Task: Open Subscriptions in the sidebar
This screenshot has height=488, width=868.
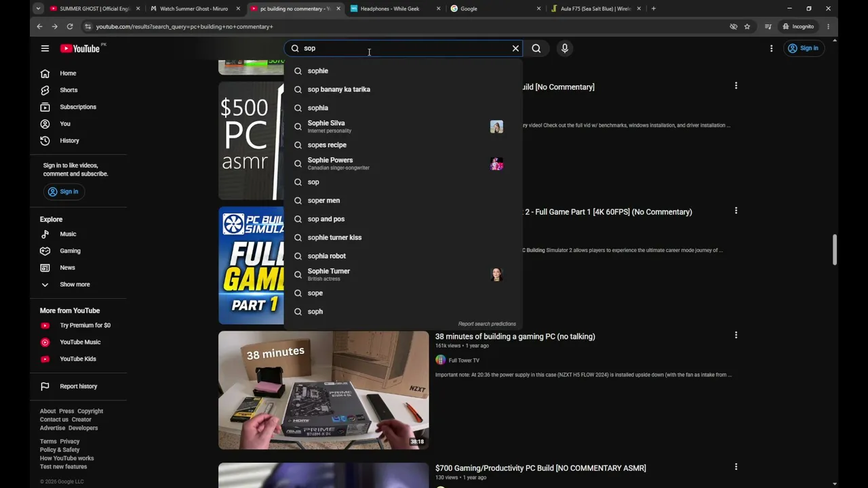Action: [78, 107]
